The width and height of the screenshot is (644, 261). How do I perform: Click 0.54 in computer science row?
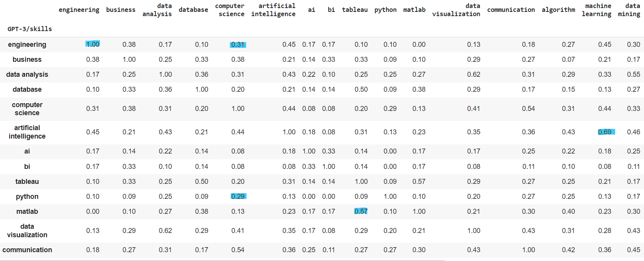point(528,109)
